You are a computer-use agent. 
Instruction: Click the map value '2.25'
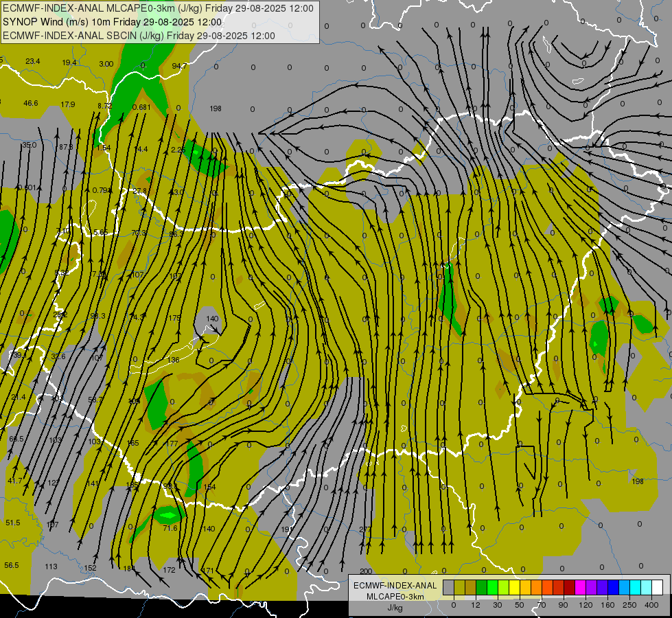[x=177, y=150]
